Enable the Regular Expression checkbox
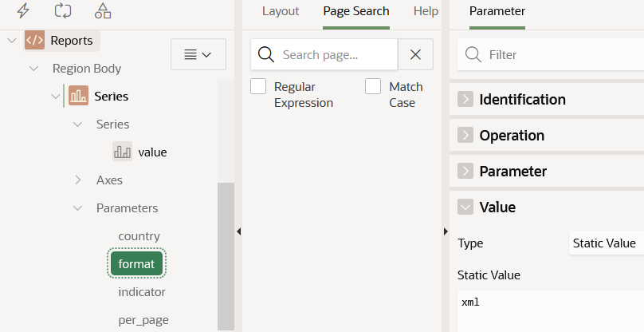 (x=258, y=86)
